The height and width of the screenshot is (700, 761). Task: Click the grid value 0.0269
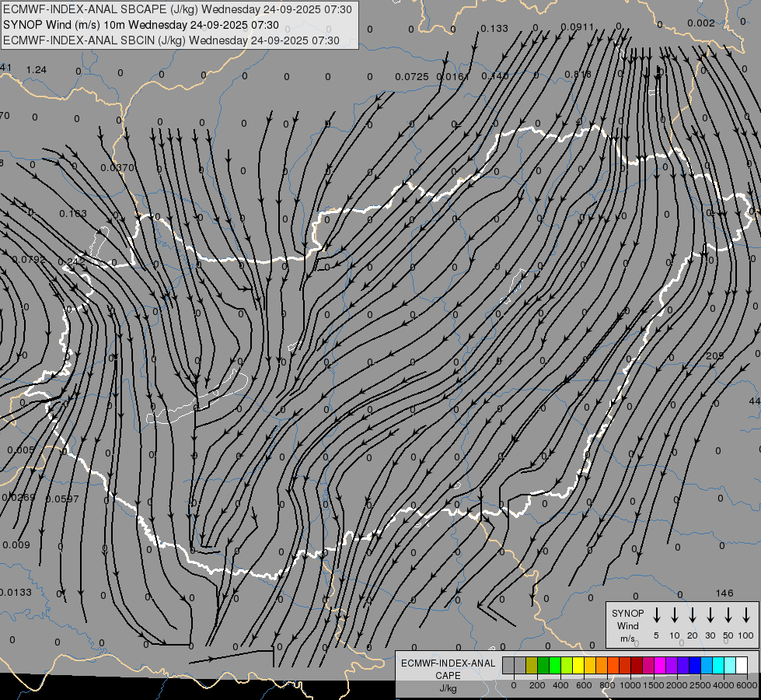click(19, 498)
